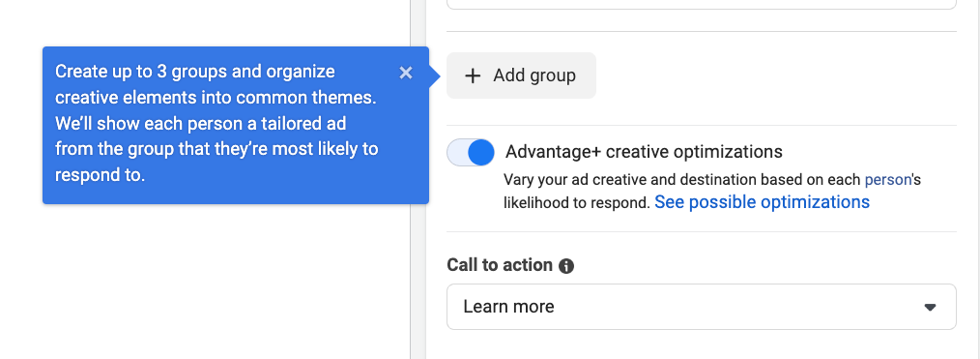Click 'Vary your ad creative' description text

(712, 180)
